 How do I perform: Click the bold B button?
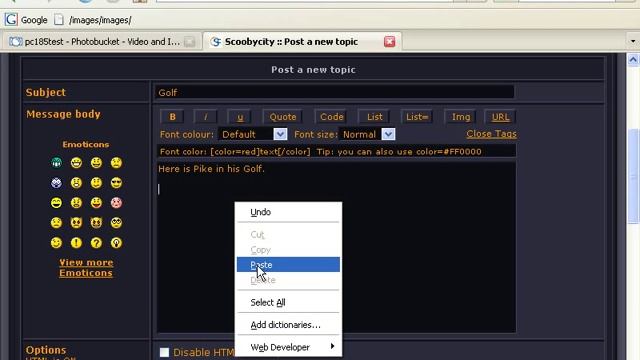[172, 117]
